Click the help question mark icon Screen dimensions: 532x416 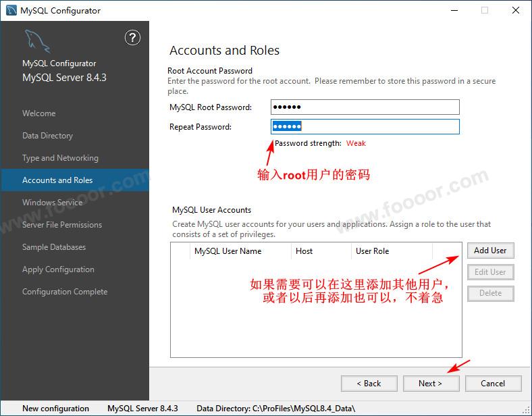point(133,38)
